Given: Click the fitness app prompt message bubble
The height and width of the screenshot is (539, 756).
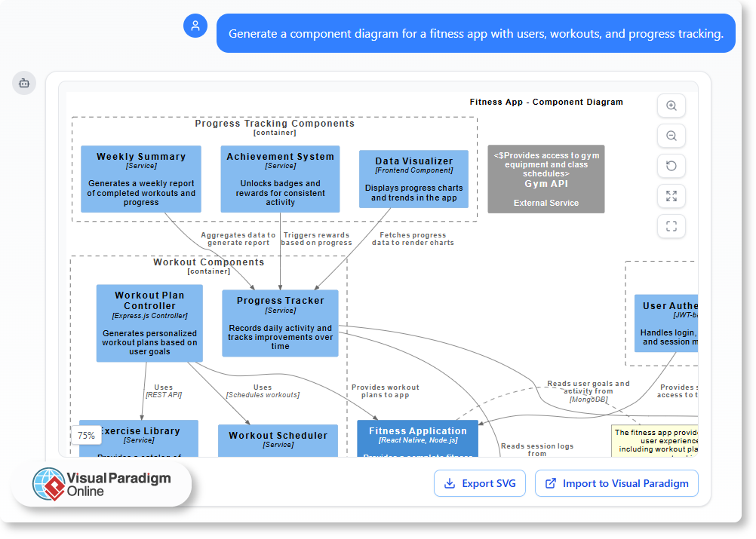Looking at the screenshot, I should pyautogui.click(x=475, y=33).
